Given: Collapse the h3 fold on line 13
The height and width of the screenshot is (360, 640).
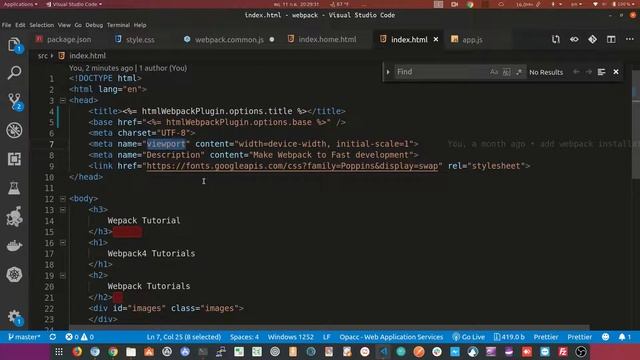Looking at the screenshot, I should click(x=63, y=210).
